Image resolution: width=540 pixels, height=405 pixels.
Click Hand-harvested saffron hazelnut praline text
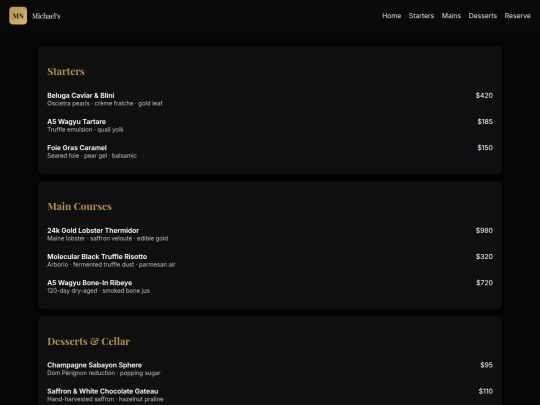click(105, 399)
